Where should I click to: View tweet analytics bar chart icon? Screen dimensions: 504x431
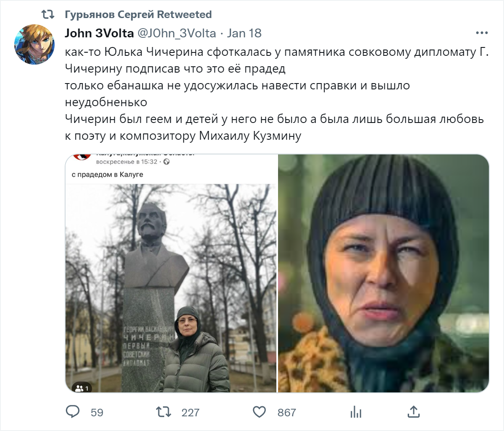(356, 412)
